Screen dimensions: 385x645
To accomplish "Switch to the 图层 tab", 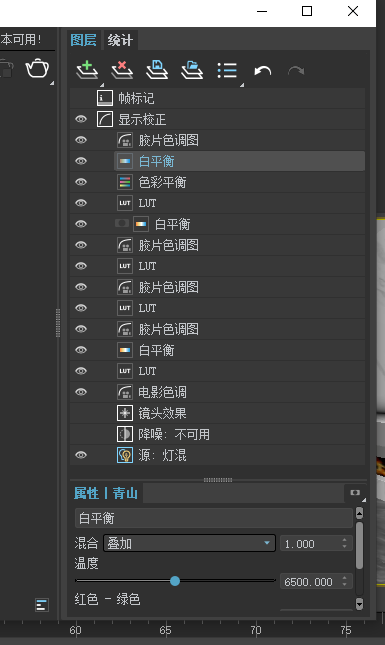I will [x=83, y=40].
